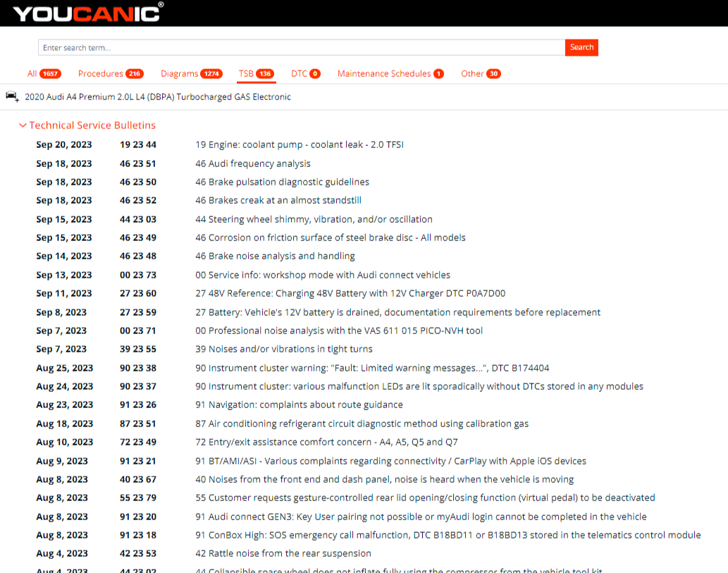Click bulletin number 00 23 73
This screenshot has height=573, width=728.
[x=138, y=275]
